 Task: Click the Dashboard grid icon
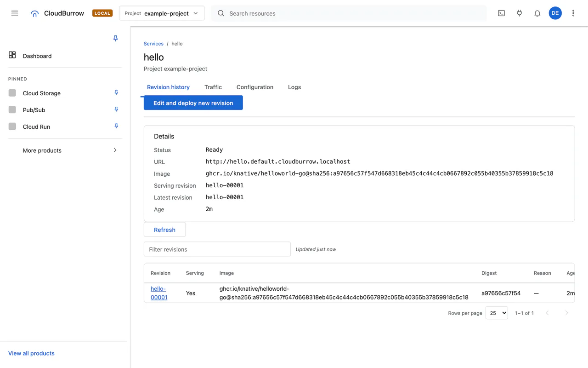[12, 55]
